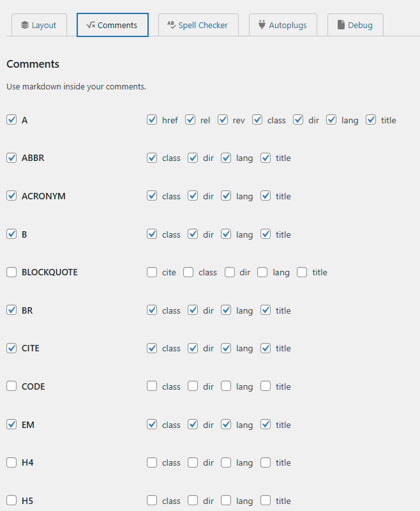Click the Debug document icon

(341, 24)
